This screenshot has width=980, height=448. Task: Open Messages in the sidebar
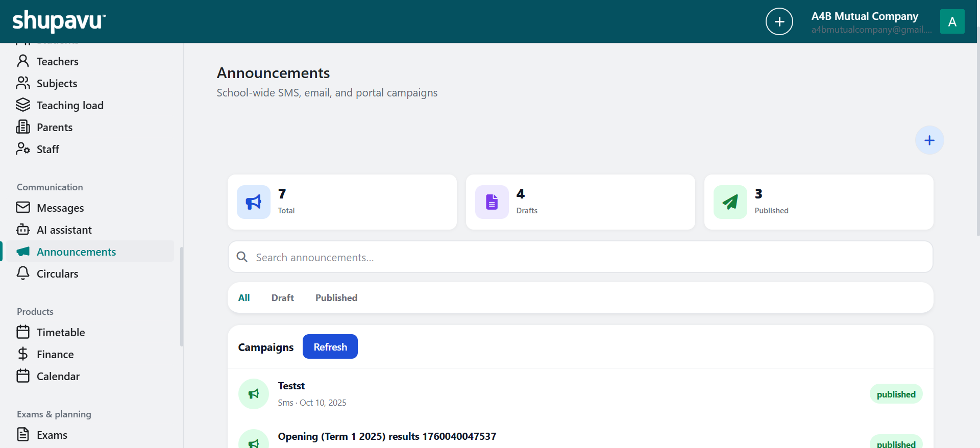click(x=60, y=208)
